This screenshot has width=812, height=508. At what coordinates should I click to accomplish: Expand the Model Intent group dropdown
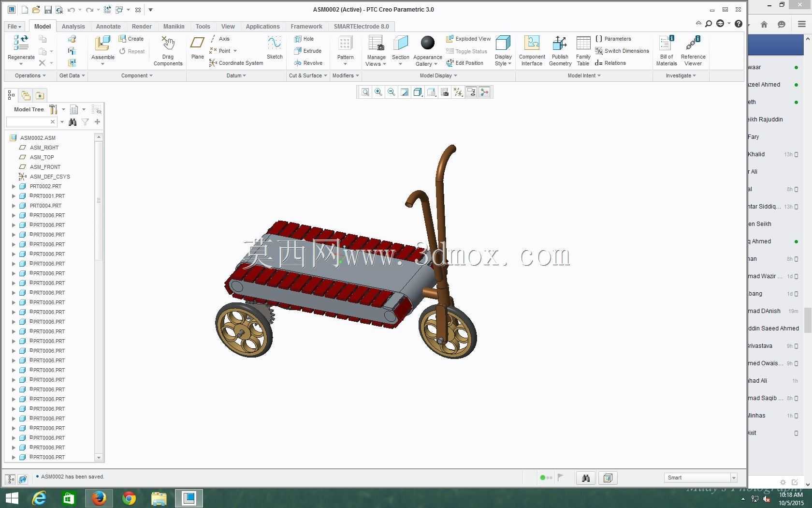coord(584,75)
